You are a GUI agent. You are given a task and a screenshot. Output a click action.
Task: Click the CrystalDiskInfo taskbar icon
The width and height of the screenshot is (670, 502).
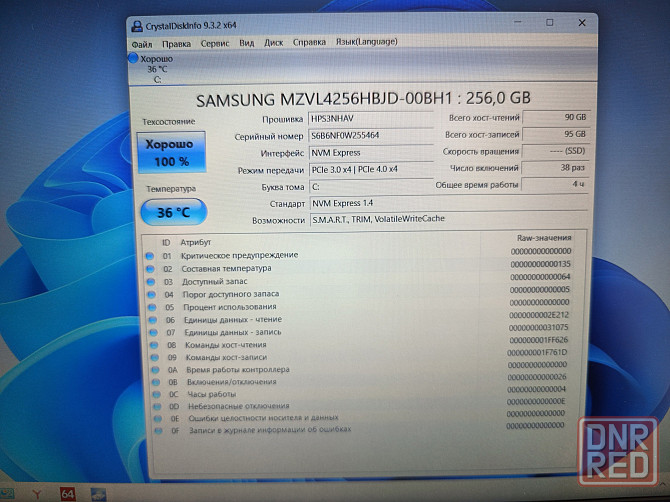point(99,495)
